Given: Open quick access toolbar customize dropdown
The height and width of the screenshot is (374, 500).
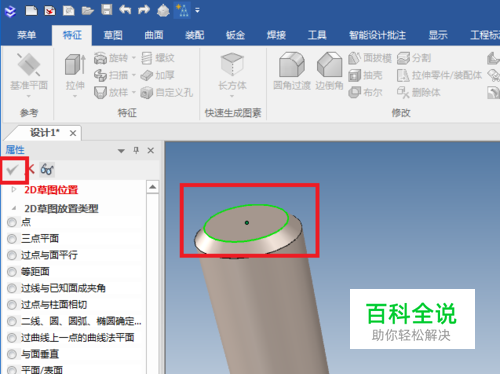Looking at the screenshot, I should click(197, 10).
